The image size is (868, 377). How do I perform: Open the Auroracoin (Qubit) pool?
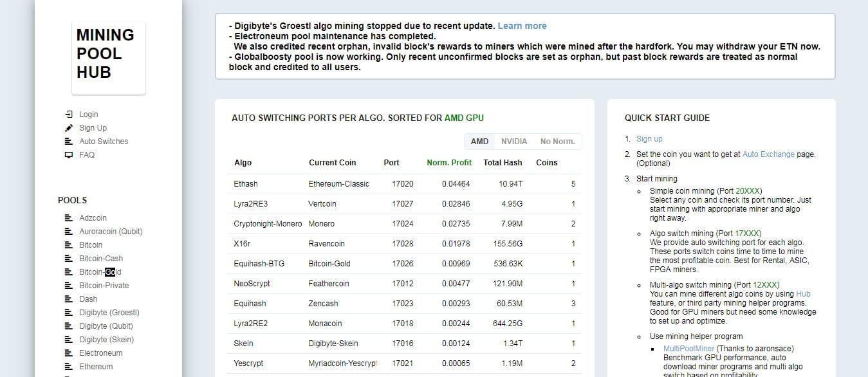111,232
